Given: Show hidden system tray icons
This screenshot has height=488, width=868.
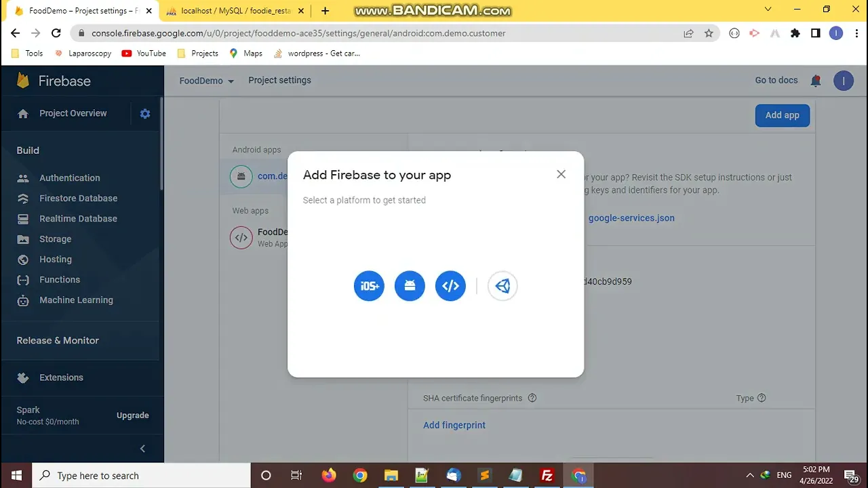Looking at the screenshot, I should (749, 475).
